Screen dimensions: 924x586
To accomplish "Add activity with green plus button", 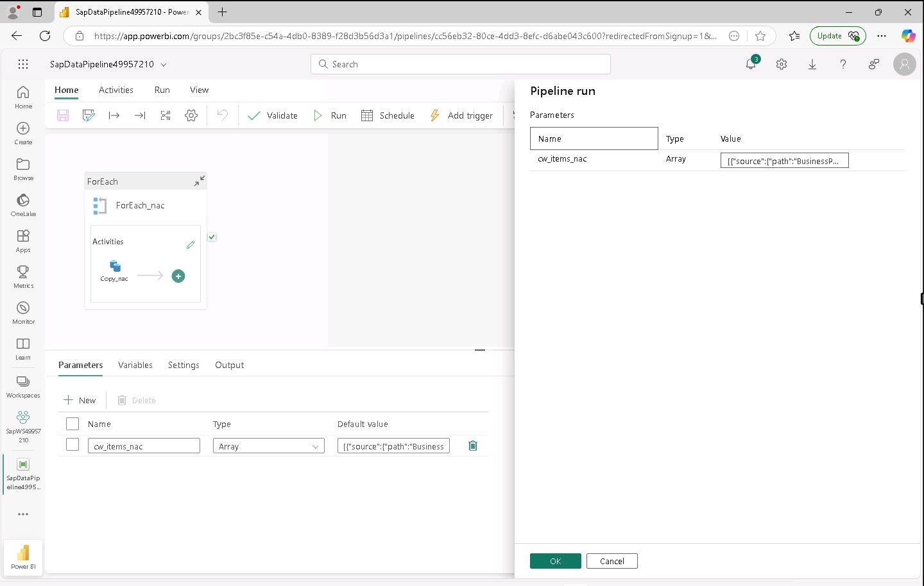I will (178, 276).
